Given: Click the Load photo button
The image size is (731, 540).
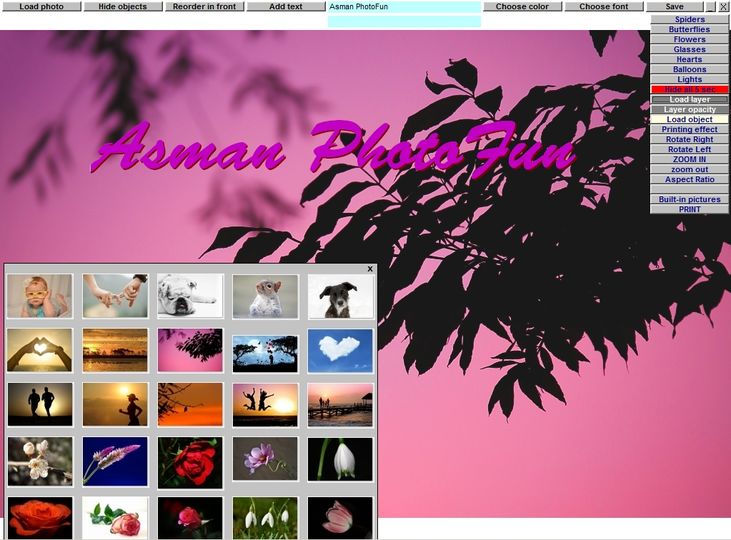Looking at the screenshot, I should (41, 7).
